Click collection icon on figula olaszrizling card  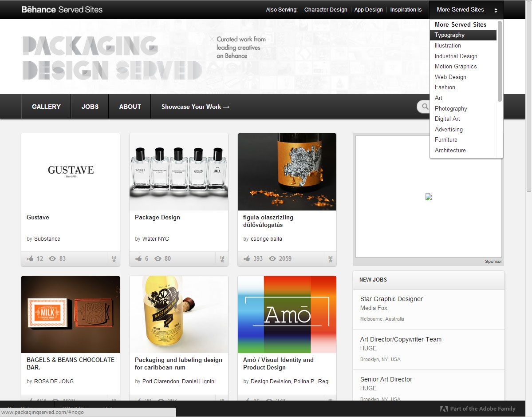coord(331,259)
